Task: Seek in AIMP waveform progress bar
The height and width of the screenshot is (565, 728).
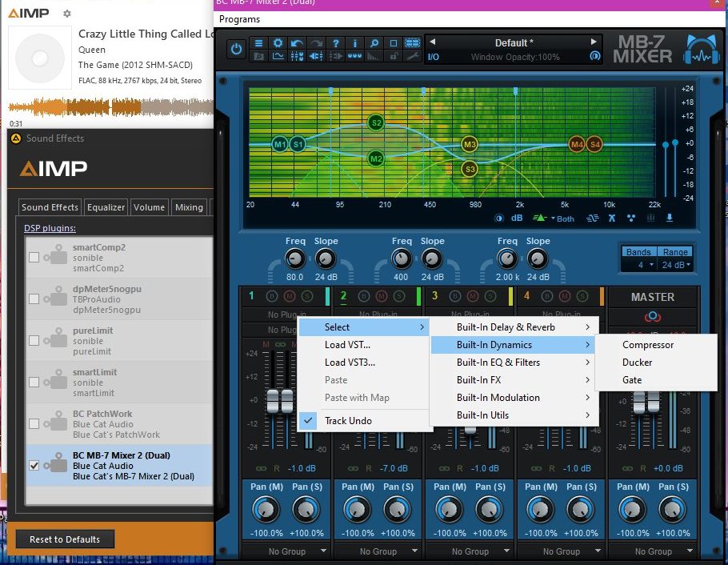Action: tap(110, 107)
